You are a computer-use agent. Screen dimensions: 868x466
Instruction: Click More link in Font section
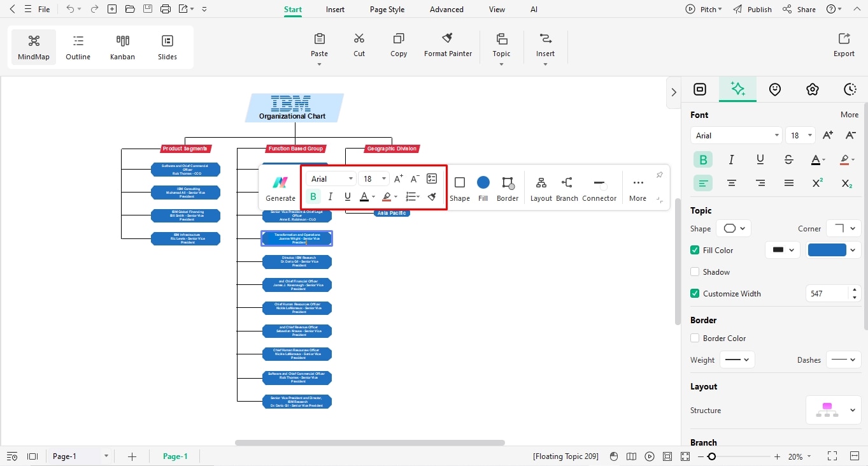point(850,115)
